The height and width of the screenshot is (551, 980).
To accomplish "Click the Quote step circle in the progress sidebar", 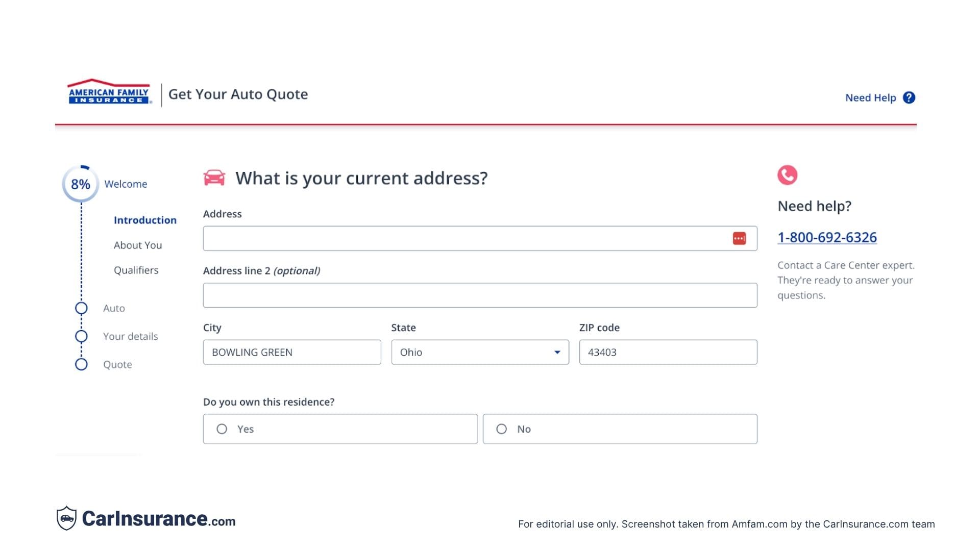I will pyautogui.click(x=81, y=364).
